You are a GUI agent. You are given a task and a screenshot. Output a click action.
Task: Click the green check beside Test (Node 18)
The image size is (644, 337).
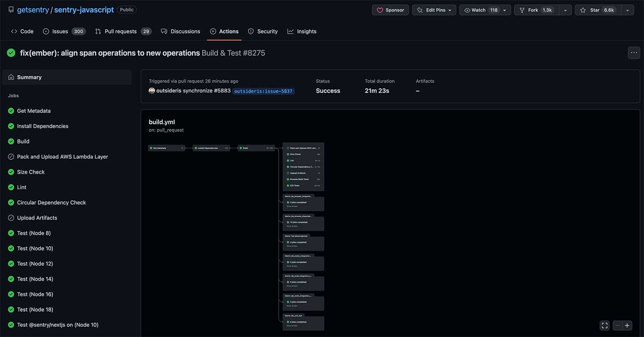(11, 309)
